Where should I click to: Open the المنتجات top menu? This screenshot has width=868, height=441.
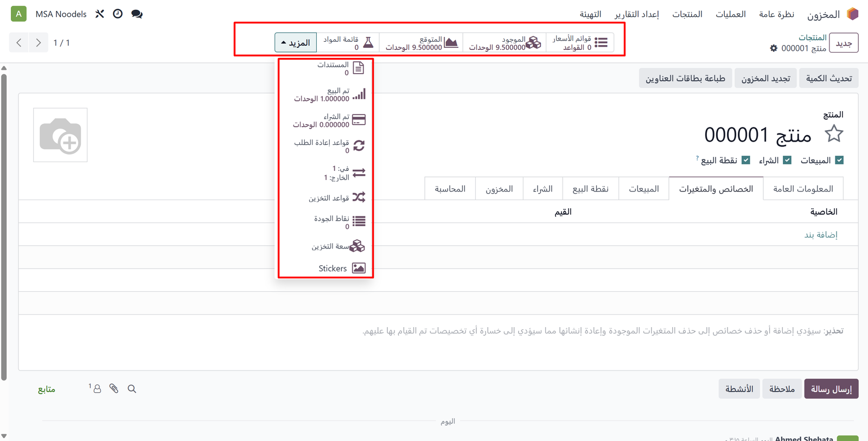tap(687, 14)
